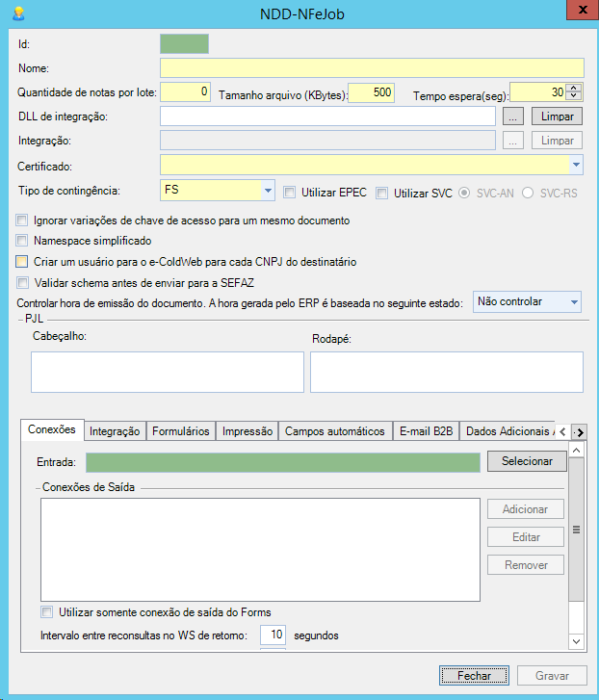The image size is (599, 700).
Task: Click Intervalo entre reconsultas seconds field
Action: pyautogui.click(x=273, y=635)
